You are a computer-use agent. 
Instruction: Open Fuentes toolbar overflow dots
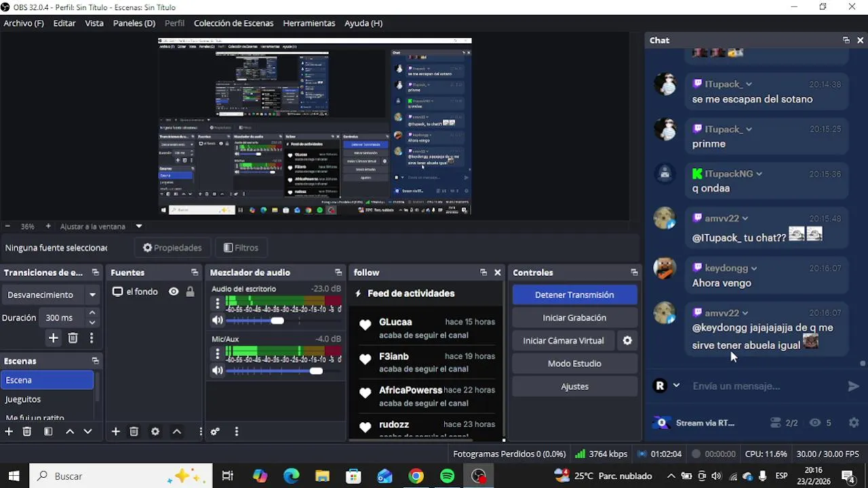tap(201, 432)
